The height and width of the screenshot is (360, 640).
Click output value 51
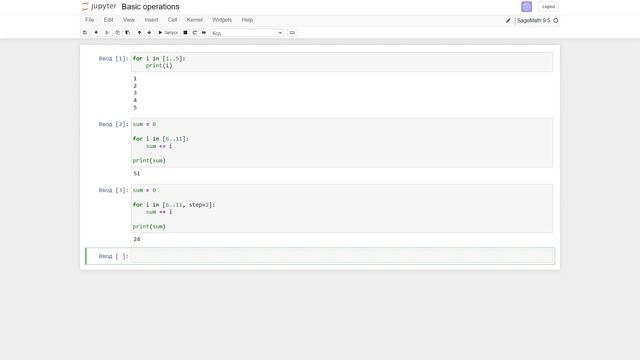click(x=137, y=173)
